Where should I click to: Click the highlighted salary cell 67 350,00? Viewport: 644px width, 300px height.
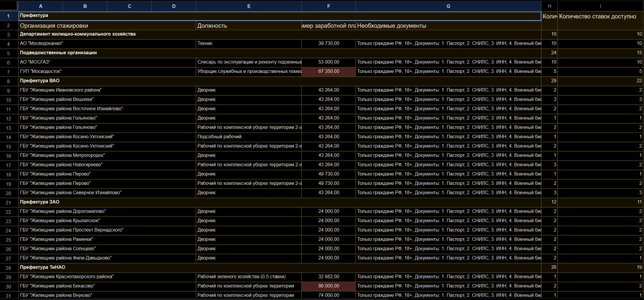(x=329, y=71)
